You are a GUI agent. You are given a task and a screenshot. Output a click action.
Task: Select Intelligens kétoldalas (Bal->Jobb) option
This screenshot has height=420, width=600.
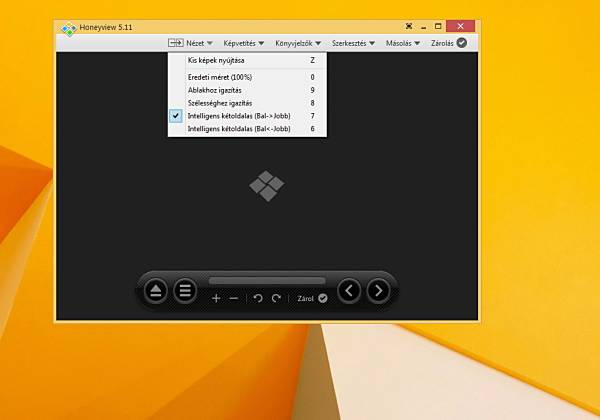[x=247, y=116]
